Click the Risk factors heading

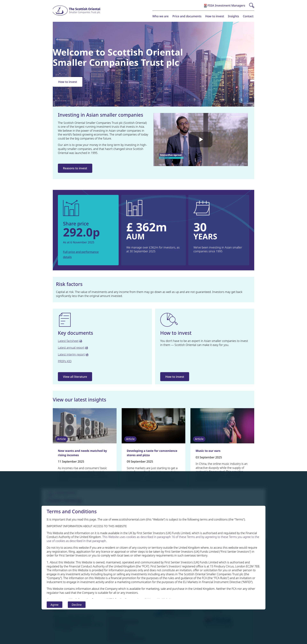(x=69, y=284)
